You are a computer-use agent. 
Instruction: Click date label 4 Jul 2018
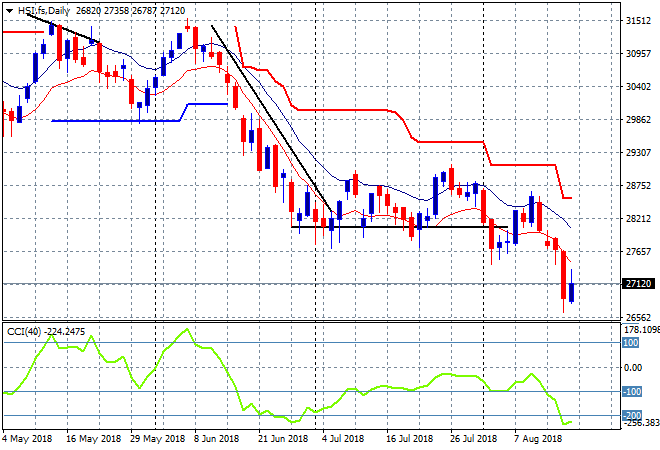pyautogui.click(x=343, y=439)
